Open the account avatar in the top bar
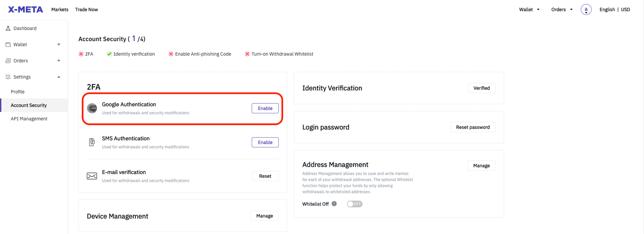This screenshot has width=644, height=234. click(x=586, y=9)
